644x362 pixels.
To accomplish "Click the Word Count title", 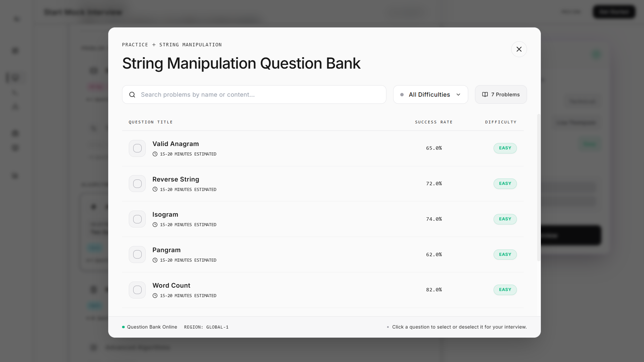I will coord(171,286).
